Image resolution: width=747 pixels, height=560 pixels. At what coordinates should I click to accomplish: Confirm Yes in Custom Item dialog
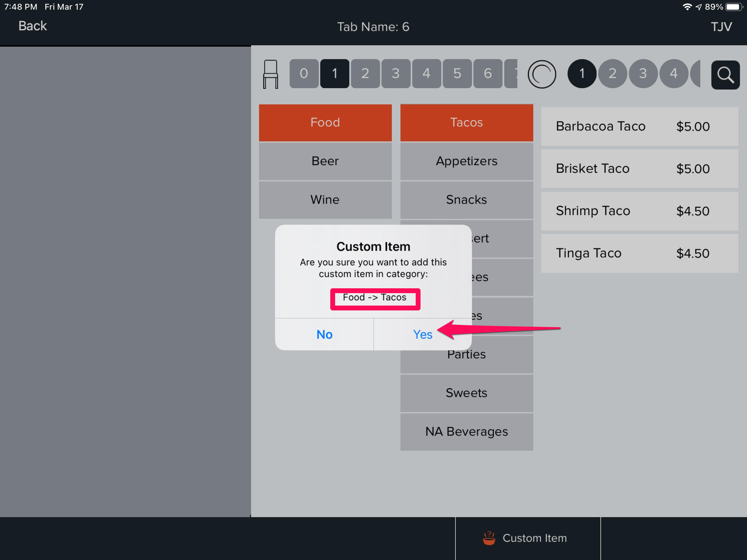tap(422, 334)
